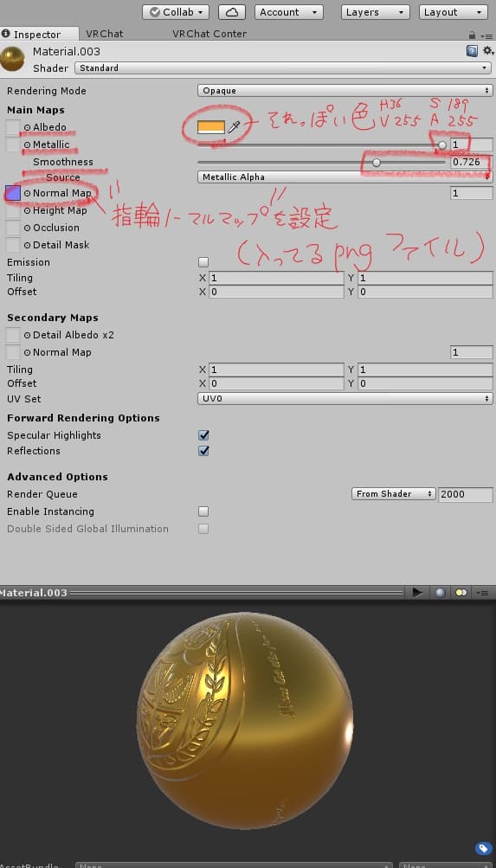
Task: Open the Layers dropdown
Action: [x=376, y=12]
